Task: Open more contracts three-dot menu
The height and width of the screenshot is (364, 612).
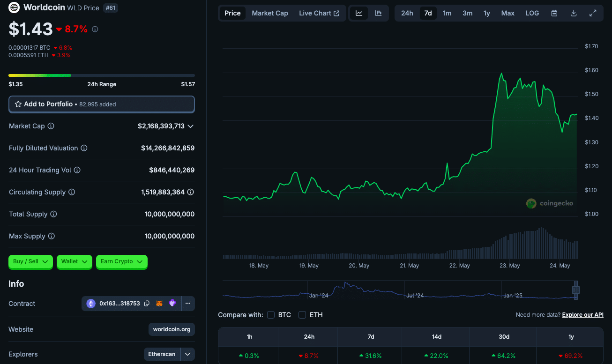Action: coord(188,304)
